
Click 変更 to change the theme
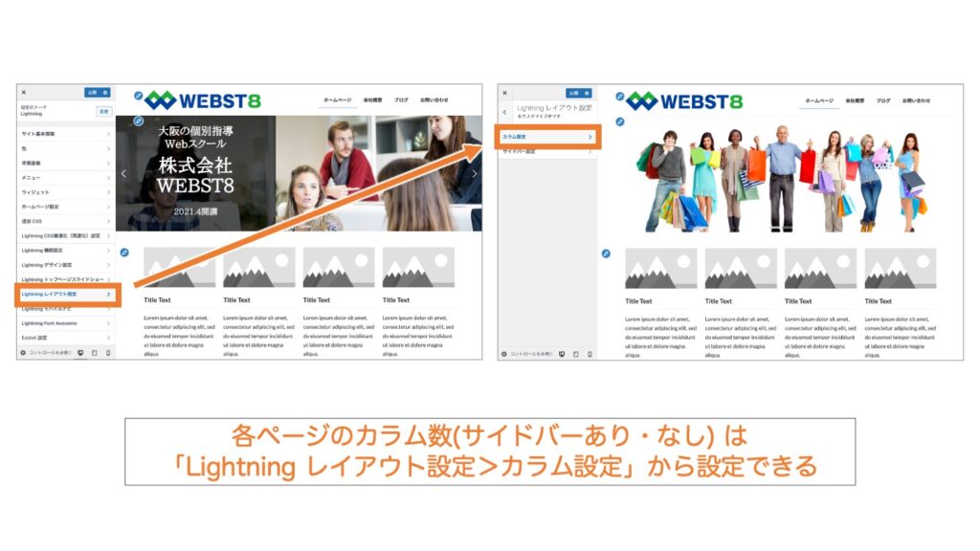[x=104, y=112]
